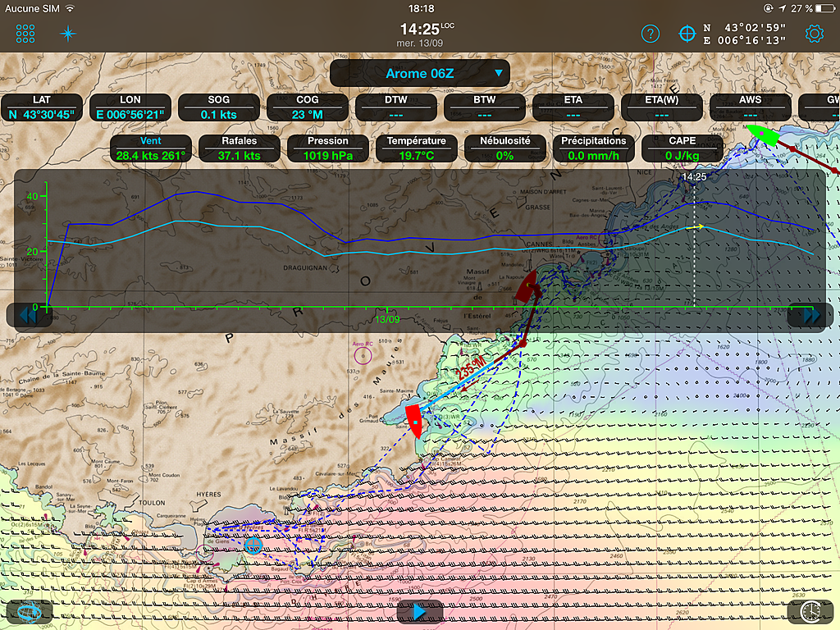Tap the location services arrow in status bar
Image resolution: width=840 pixels, height=630 pixels.
pyautogui.click(x=783, y=8)
